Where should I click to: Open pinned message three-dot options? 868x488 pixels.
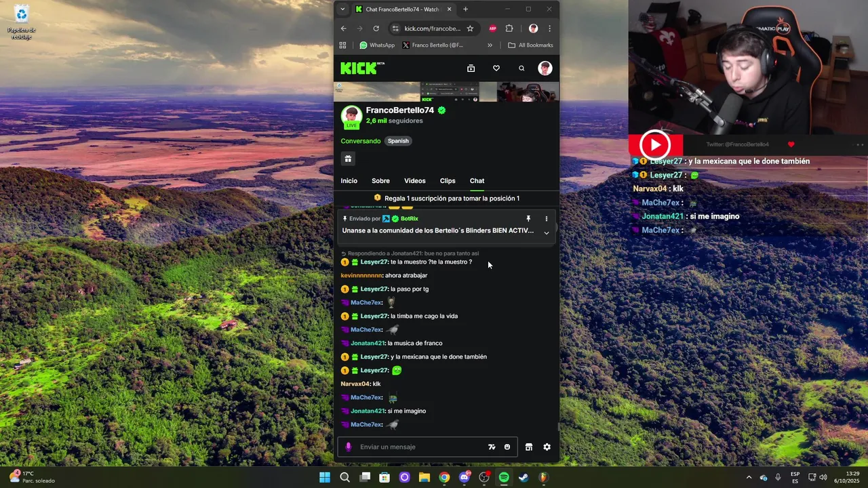[546, 219]
